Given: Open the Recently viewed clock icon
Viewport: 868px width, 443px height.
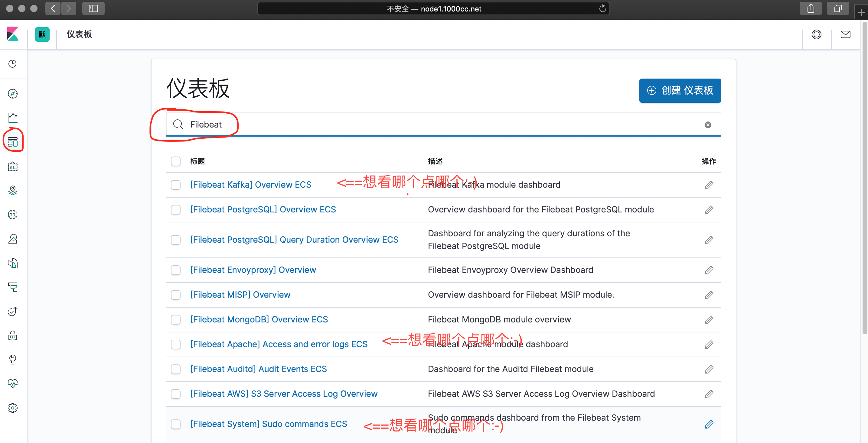Looking at the screenshot, I should (x=12, y=64).
